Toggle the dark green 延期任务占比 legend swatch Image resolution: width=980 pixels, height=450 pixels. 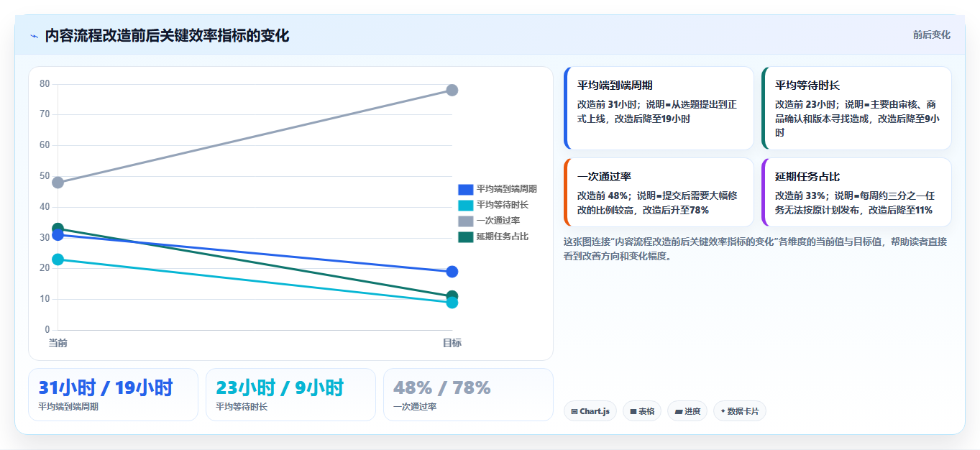pos(465,237)
